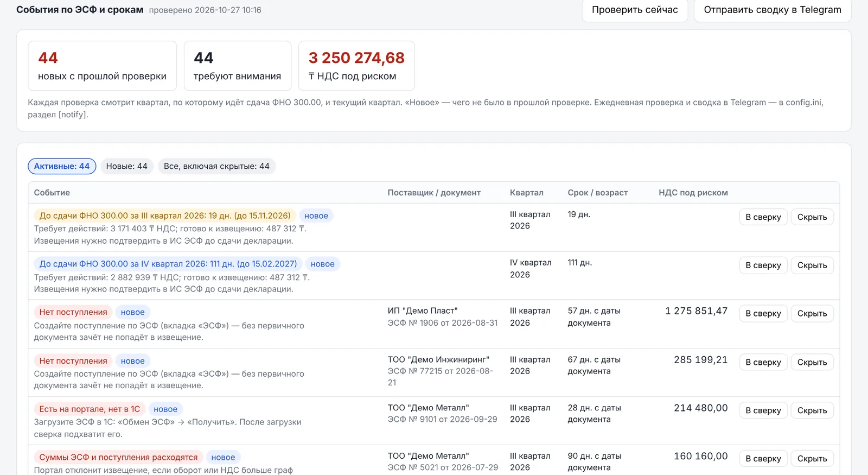Click the amount "285 199,21"
This screenshot has height=475, width=868.
(x=701, y=360)
